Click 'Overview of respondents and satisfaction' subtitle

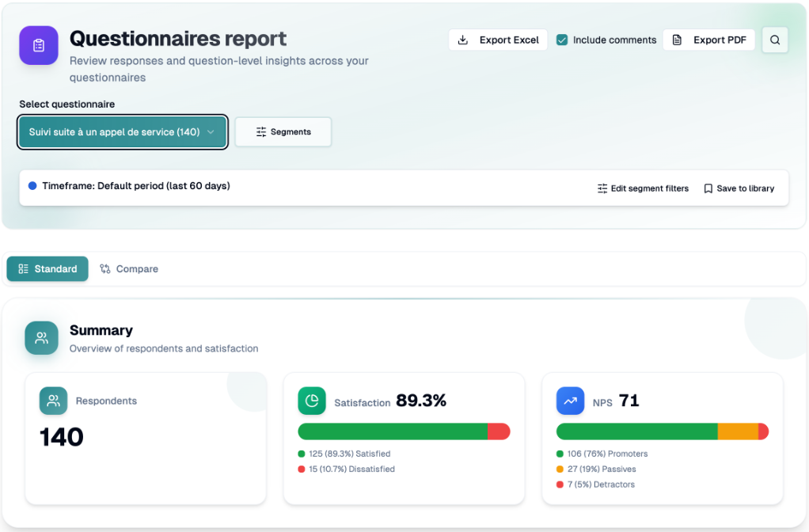[x=164, y=349]
